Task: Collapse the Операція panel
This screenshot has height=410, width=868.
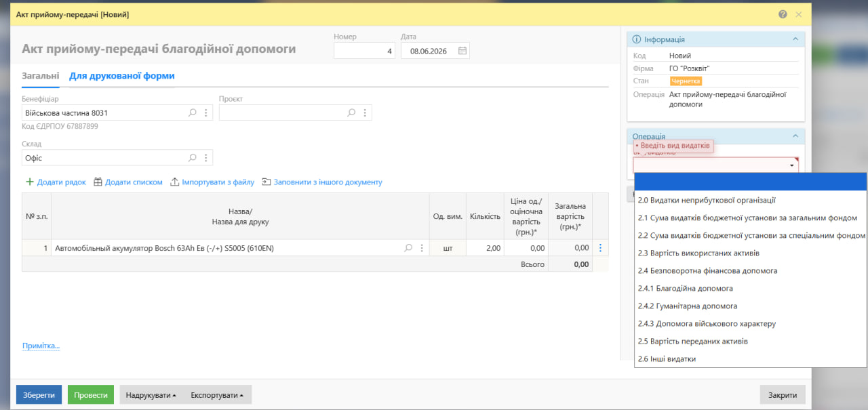Action: [x=795, y=136]
